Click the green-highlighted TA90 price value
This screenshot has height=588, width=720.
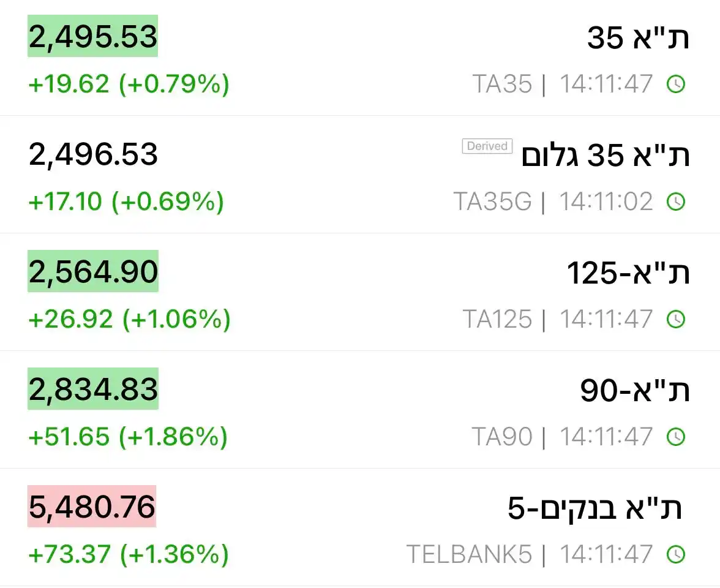point(93,390)
